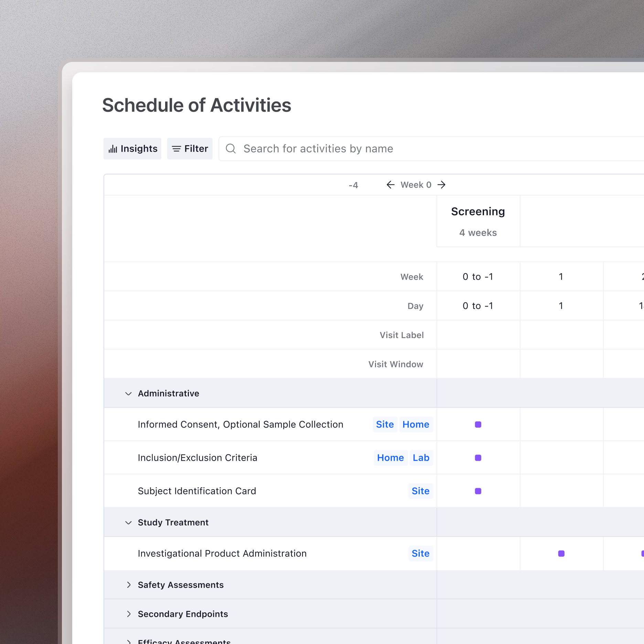The height and width of the screenshot is (644, 644).
Task: Go to previous week with left arrow
Action: point(390,185)
